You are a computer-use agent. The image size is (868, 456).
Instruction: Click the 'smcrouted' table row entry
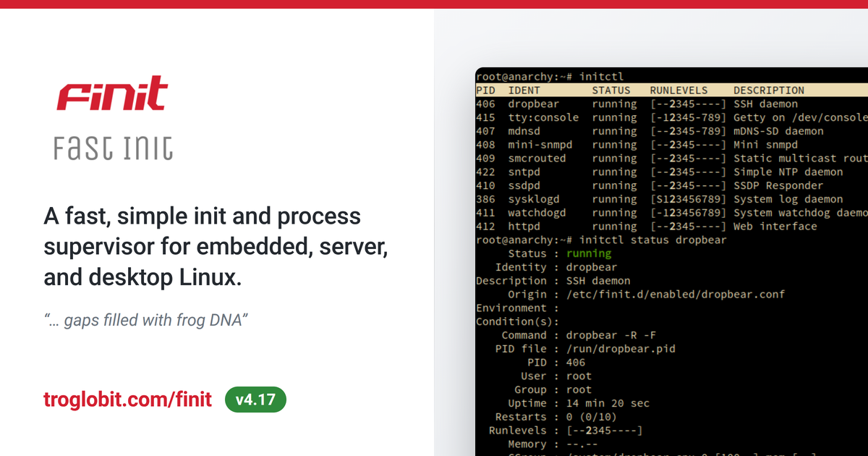(537, 159)
